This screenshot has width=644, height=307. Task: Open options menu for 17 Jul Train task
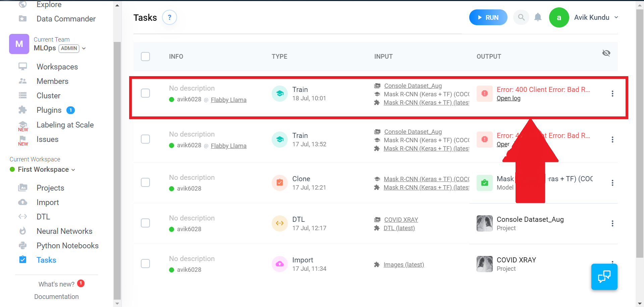[612, 140]
